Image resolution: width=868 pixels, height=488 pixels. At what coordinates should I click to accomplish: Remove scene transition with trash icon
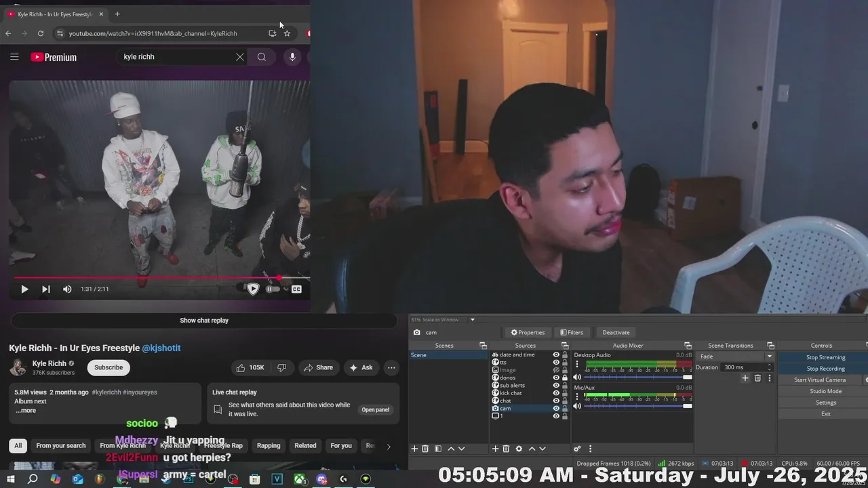click(757, 378)
